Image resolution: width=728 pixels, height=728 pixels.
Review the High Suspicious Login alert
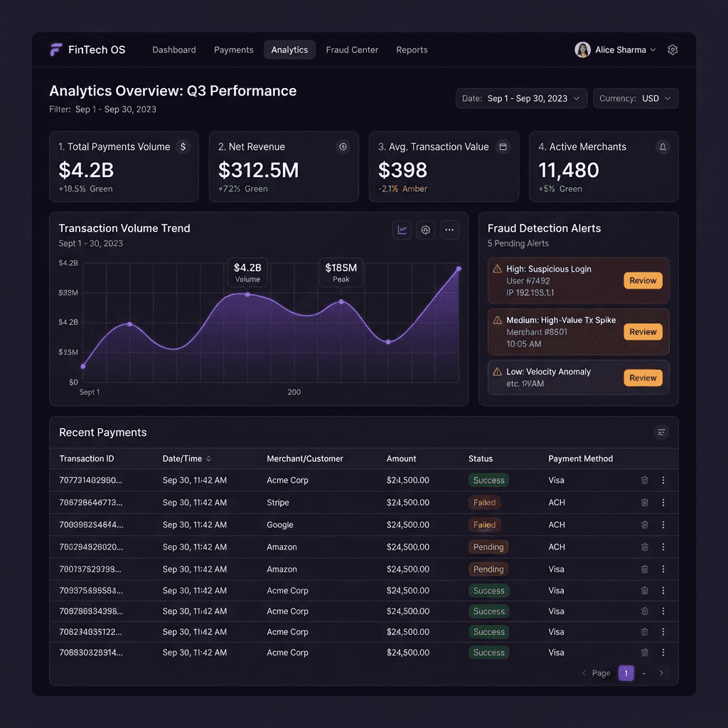click(643, 280)
